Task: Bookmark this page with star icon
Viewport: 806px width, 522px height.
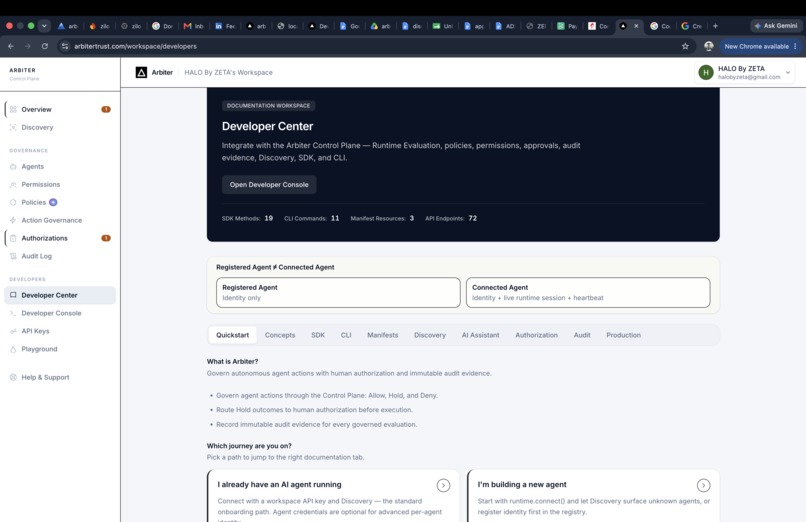Action: (685, 46)
